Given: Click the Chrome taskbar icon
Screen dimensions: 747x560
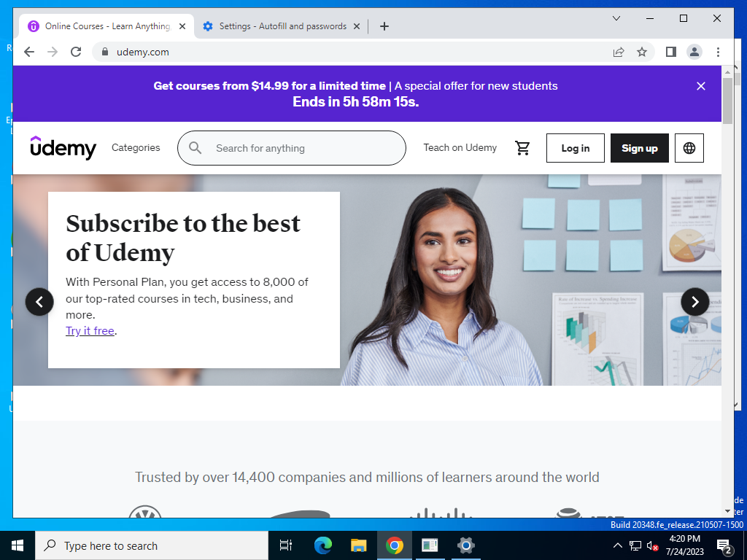Looking at the screenshot, I should click(x=395, y=545).
